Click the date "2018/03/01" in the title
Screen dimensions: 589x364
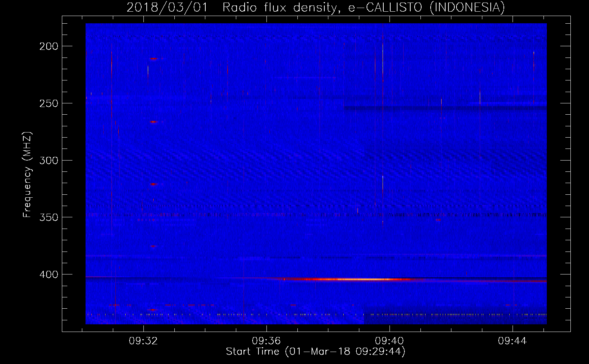167,7
